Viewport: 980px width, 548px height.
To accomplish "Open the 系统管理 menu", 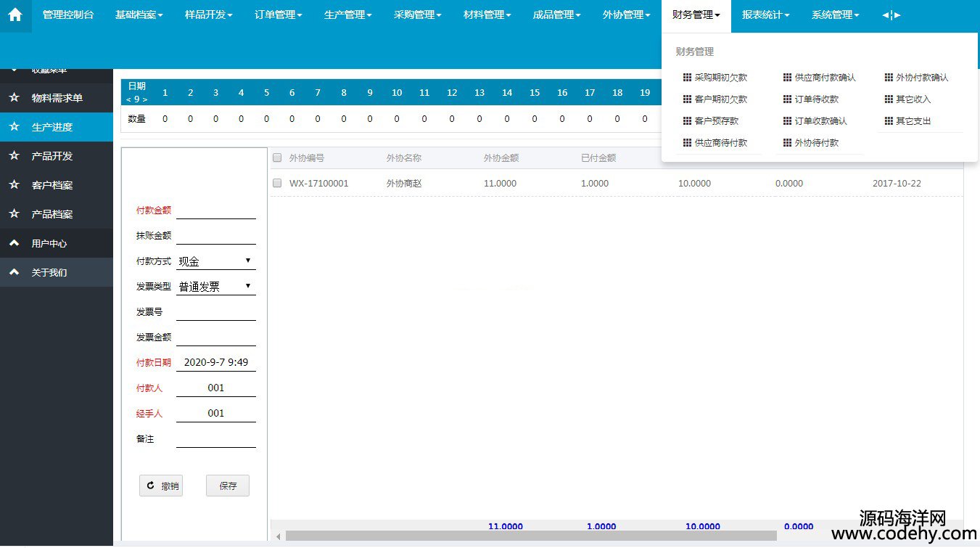I will tap(835, 15).
